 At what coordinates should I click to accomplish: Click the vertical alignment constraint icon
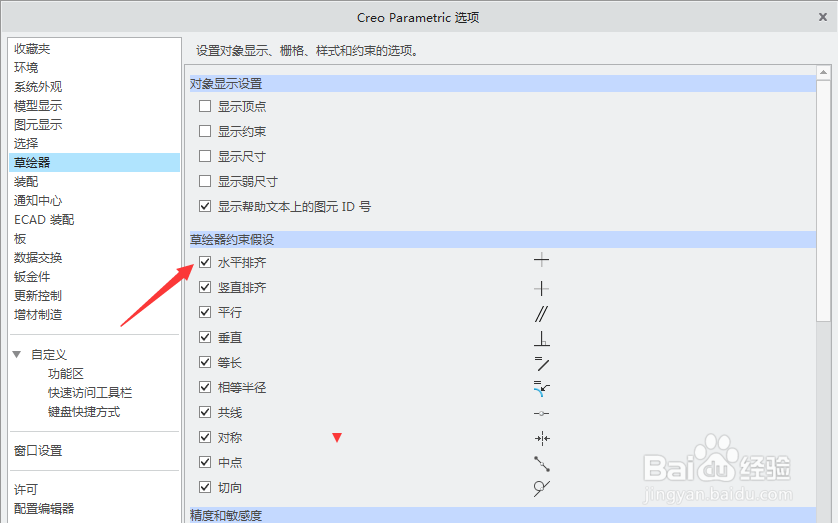coord(541,288)
